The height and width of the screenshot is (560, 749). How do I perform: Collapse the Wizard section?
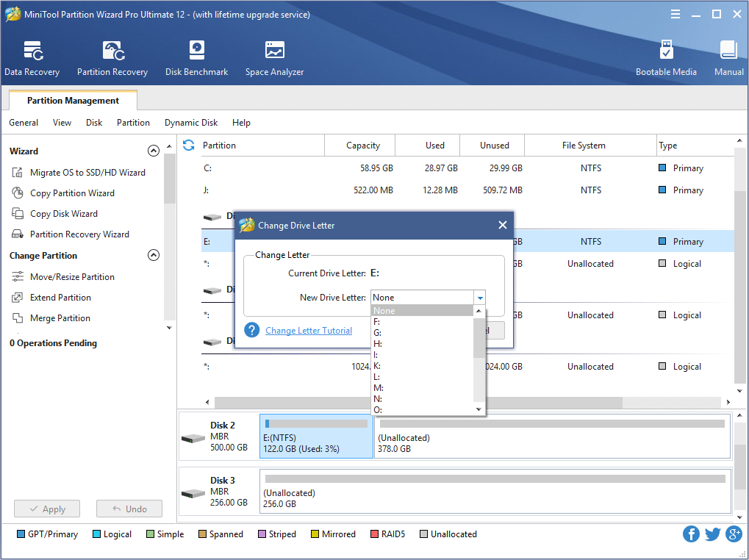click(x=154, y=151)
